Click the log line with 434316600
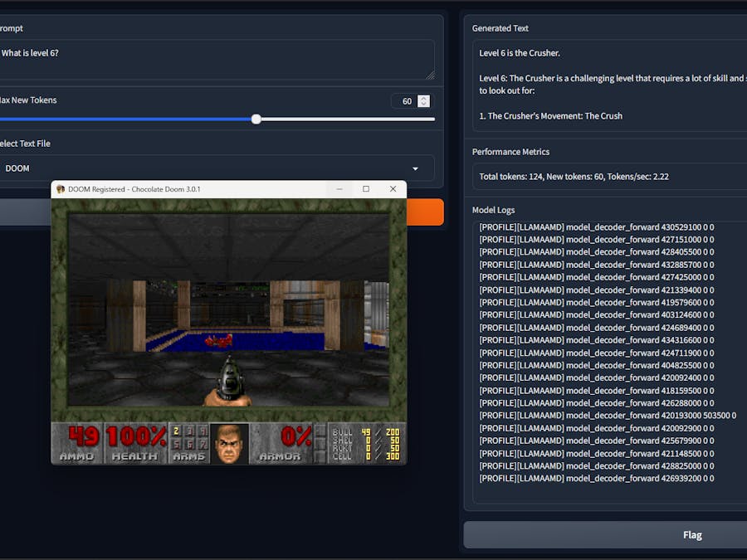This screenshot has width=747, height=560. [597, 340]
